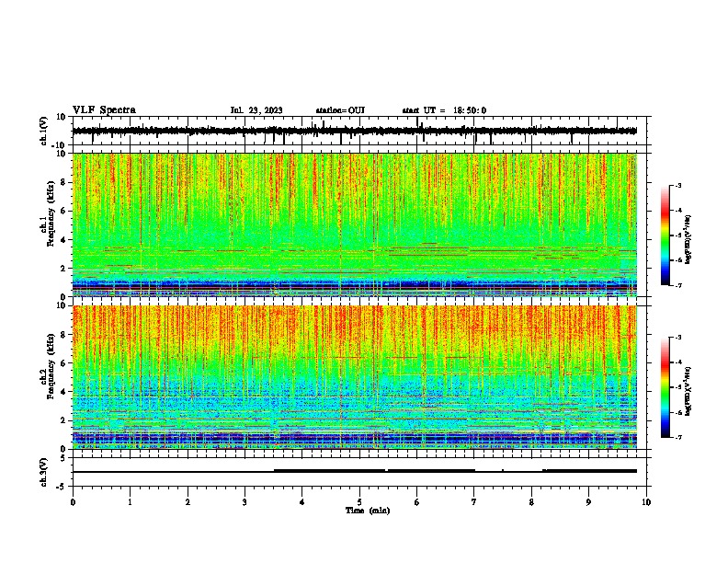Screen dimensions: 728x563
Task: Select the date text 'Jul. 23, 2023'
Action: click(256, 110)
